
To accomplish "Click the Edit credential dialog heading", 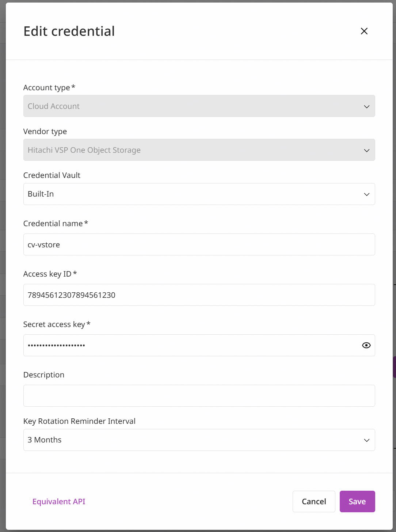I will (69, 31).
